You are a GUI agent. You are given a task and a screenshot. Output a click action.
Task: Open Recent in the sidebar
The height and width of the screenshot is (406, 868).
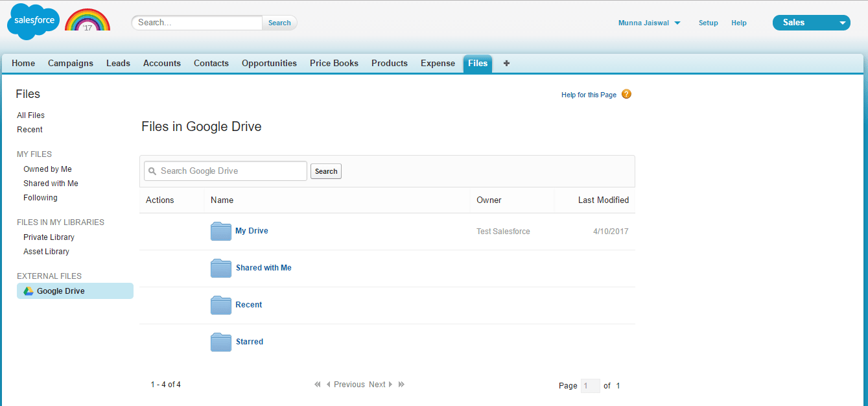click(30, 130)
